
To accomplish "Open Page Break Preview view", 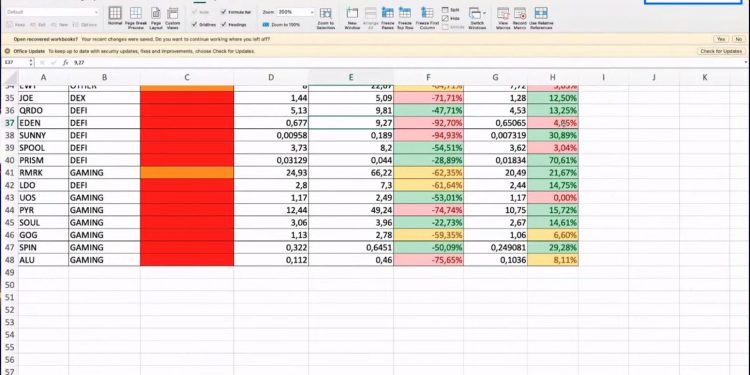I will (x=135, y=17).
